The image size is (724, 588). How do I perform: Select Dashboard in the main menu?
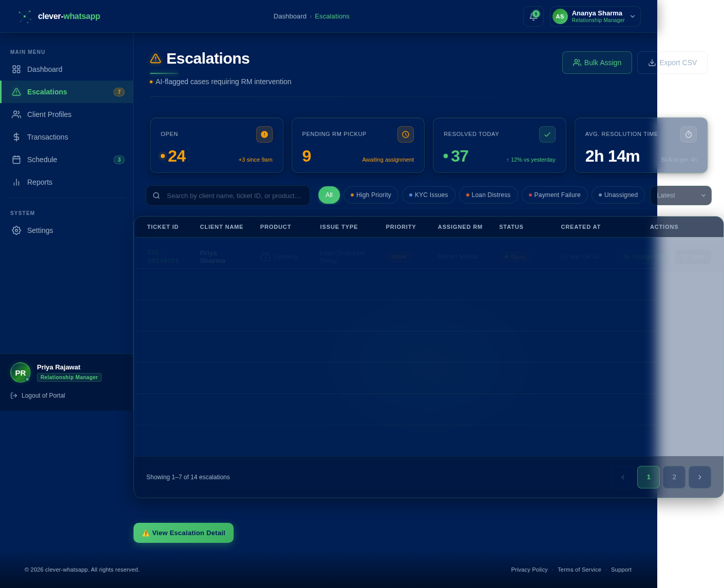click(x=44, y=69)
